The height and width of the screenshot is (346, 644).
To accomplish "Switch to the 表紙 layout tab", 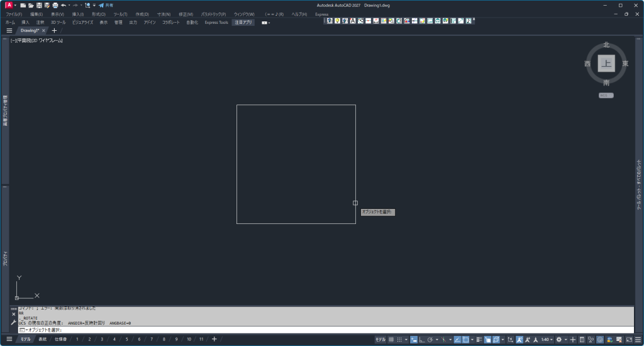I will (42, 340).
